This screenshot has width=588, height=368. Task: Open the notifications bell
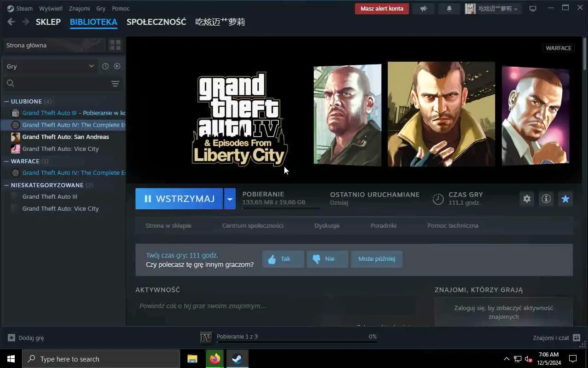[x=449, y=9]
